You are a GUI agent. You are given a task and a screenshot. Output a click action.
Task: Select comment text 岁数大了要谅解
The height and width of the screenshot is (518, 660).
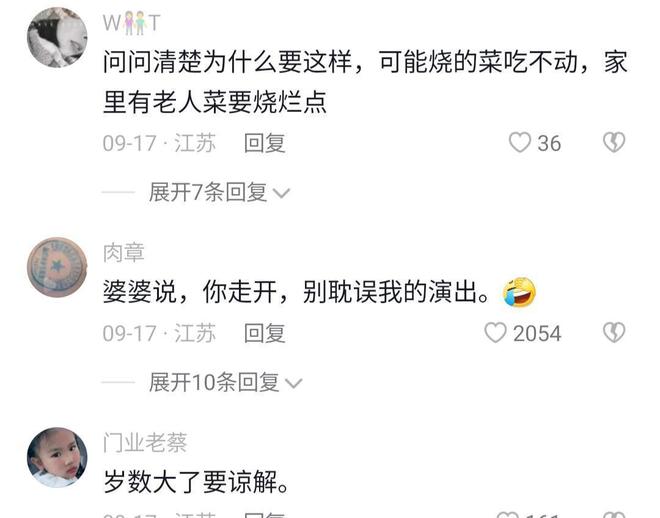point(196,482)
